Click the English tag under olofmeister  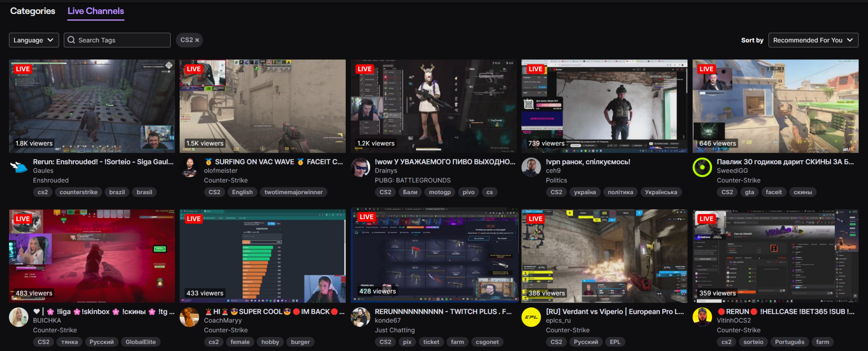tap(242, 192)
